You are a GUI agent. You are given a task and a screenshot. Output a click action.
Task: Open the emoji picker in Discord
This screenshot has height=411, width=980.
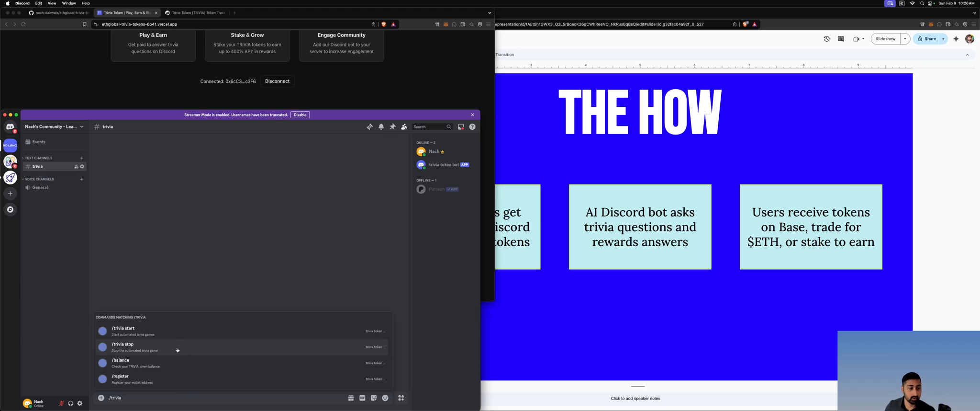385,398
